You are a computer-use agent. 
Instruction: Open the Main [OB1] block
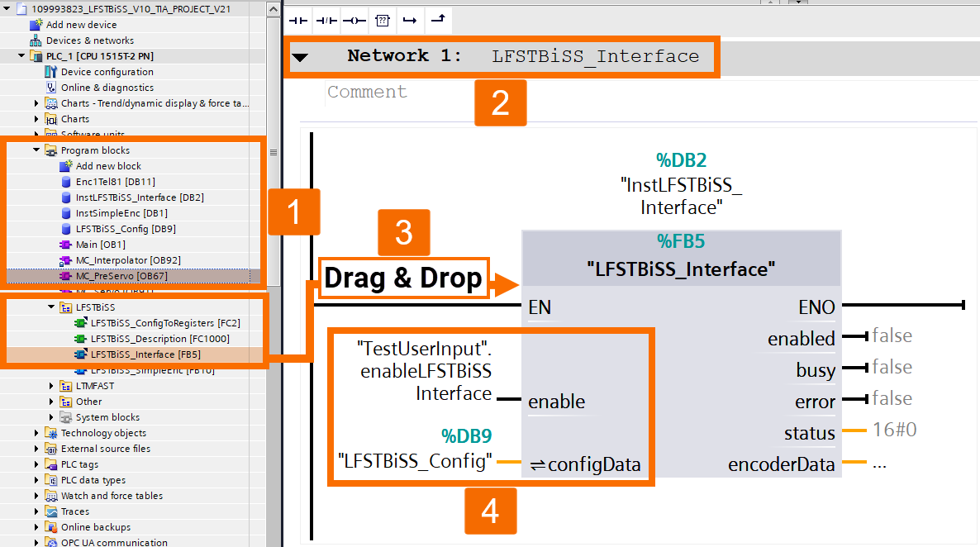[x=100, y=245]
